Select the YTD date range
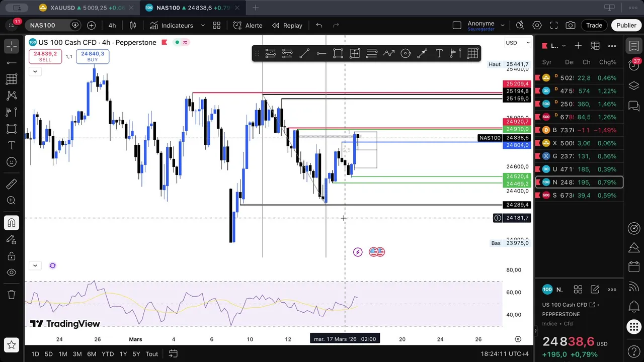 107,354
